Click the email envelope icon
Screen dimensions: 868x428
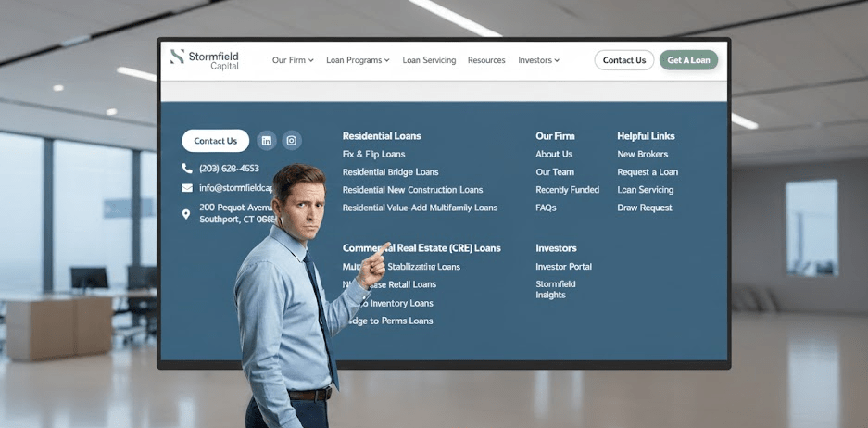click(x=187, y=188)
